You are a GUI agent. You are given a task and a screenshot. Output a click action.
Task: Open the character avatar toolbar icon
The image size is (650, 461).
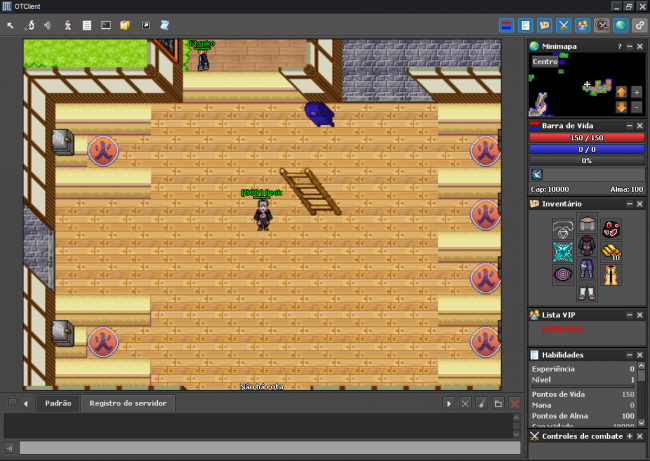click(x=68, y=26)
